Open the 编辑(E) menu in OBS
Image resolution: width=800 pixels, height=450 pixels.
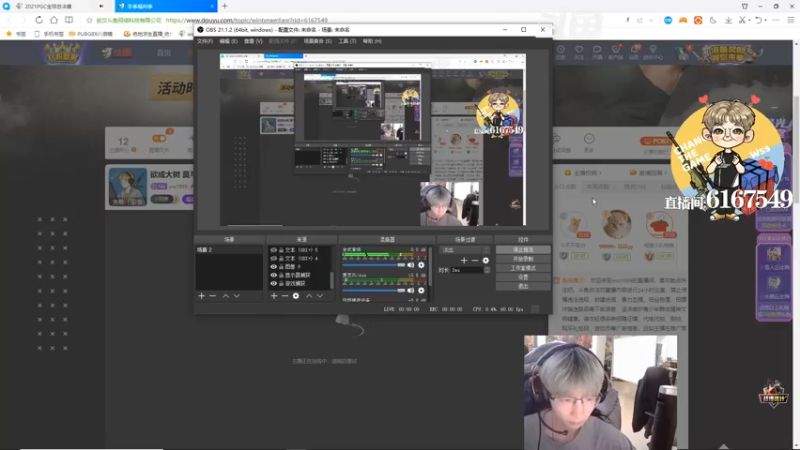coord(228,41)
